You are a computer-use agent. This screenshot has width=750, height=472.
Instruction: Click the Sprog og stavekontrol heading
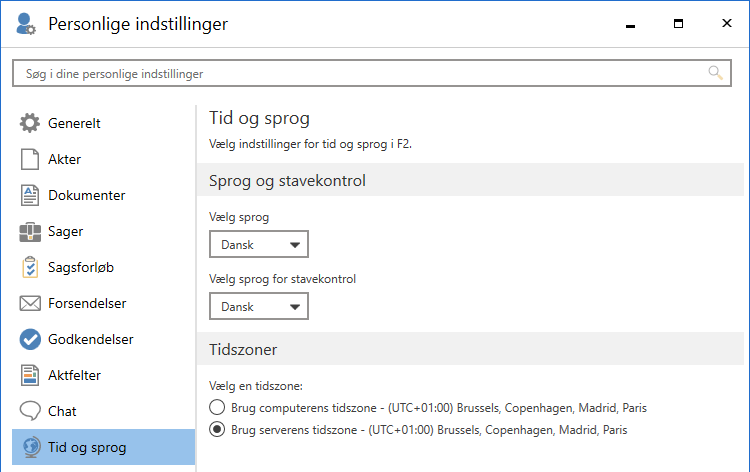click(x=287, y=181)
